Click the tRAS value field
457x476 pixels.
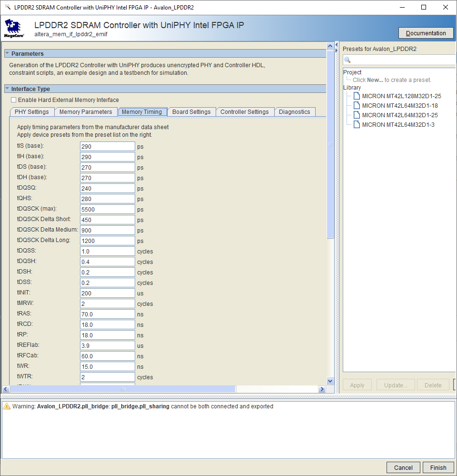coord(107,314)
